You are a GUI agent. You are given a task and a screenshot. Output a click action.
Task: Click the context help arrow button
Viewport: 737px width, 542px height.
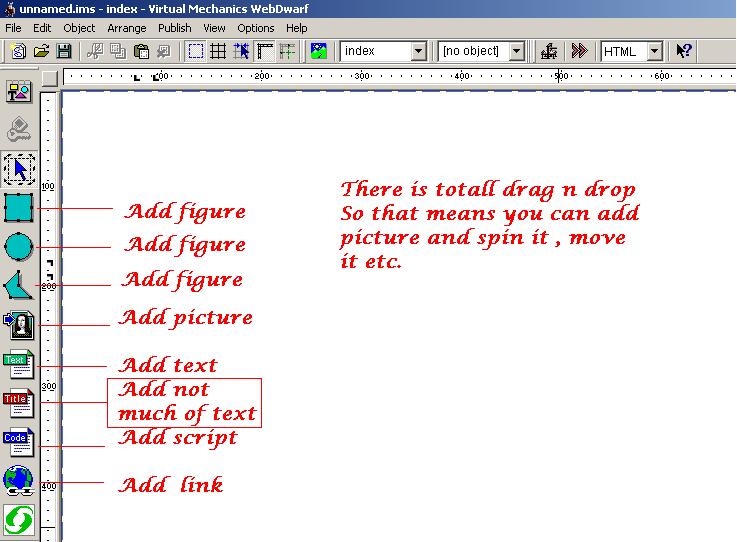684,51
